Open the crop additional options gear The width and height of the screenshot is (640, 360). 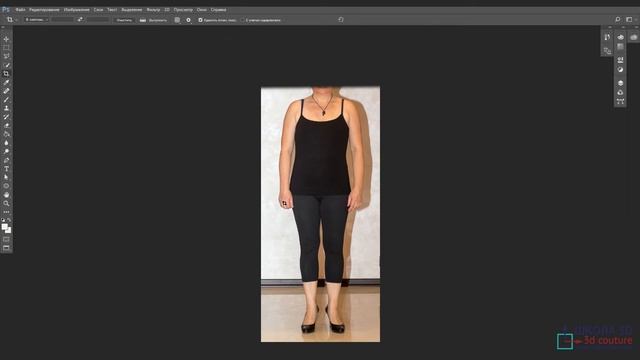click(188, 20)
